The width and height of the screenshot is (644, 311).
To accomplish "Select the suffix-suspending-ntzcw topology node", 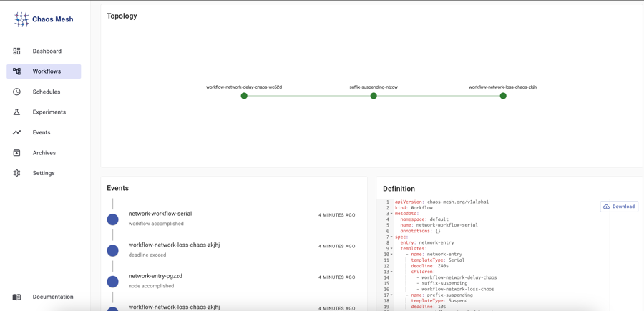I will [374, 96].
